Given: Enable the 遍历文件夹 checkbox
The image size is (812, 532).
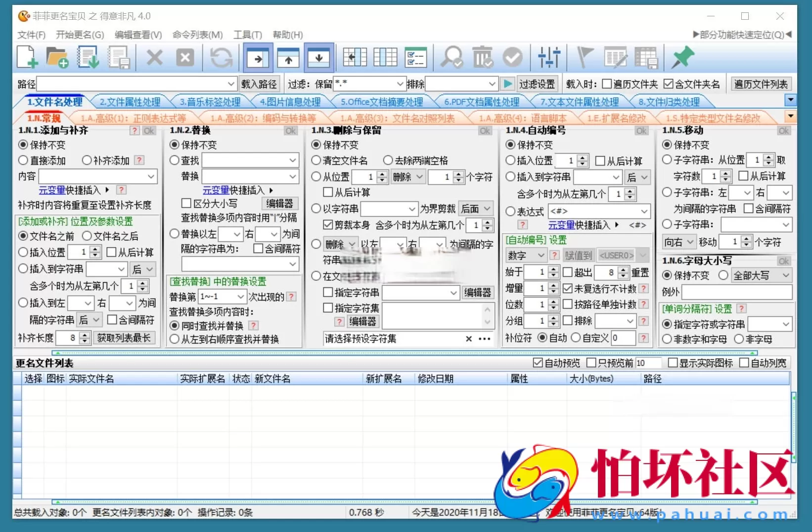Looking at the screenshot, I should (x=607, y=84).
